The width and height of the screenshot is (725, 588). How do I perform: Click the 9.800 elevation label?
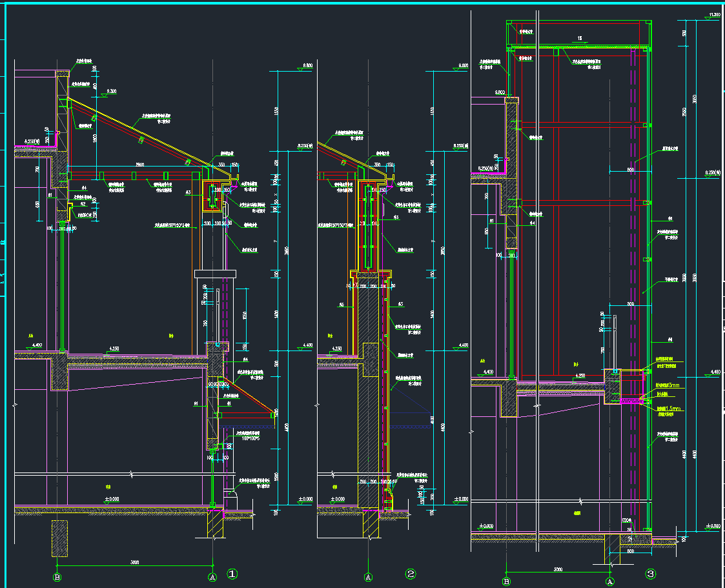pyautogui.click(x=500, y=92)
